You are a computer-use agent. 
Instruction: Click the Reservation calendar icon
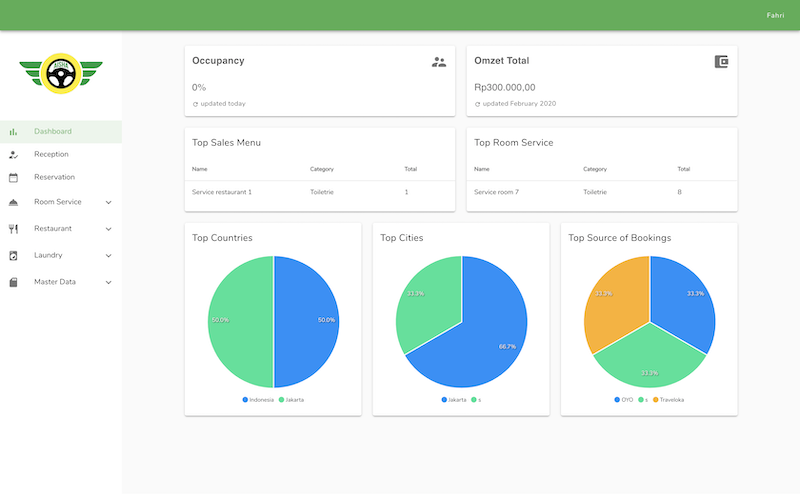[x=13, y=177]
